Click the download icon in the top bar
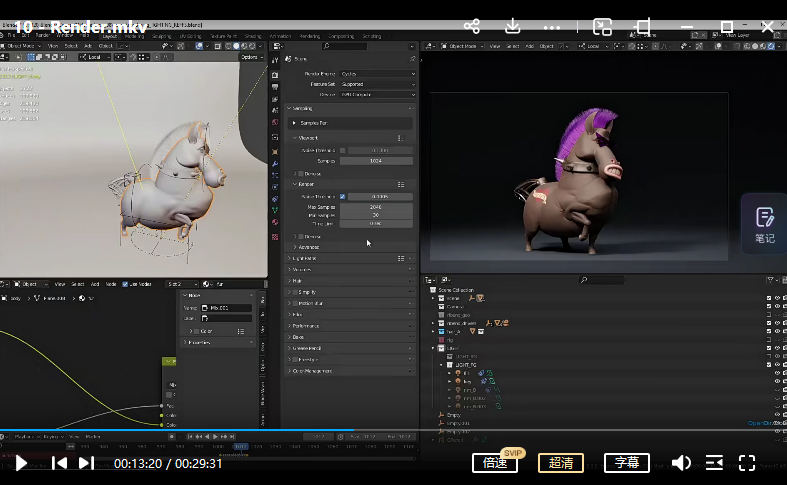The width and height of the screenshot is (787, 485). click(513, 27)
